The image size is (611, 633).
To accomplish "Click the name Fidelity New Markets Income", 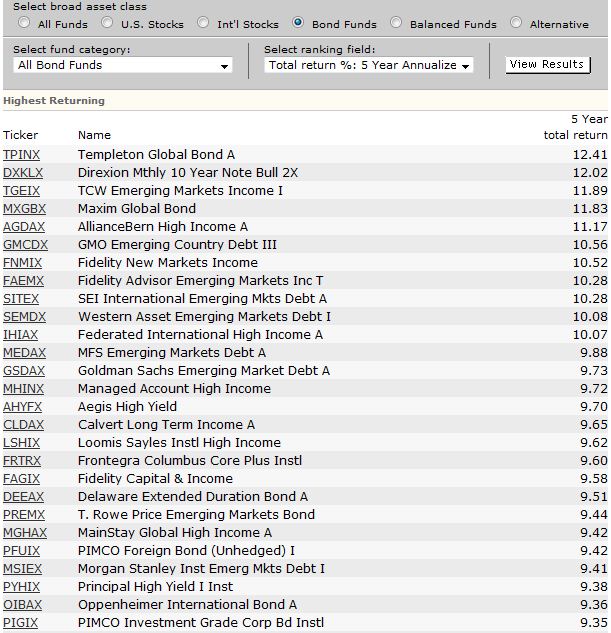I will tap(168, 263).
